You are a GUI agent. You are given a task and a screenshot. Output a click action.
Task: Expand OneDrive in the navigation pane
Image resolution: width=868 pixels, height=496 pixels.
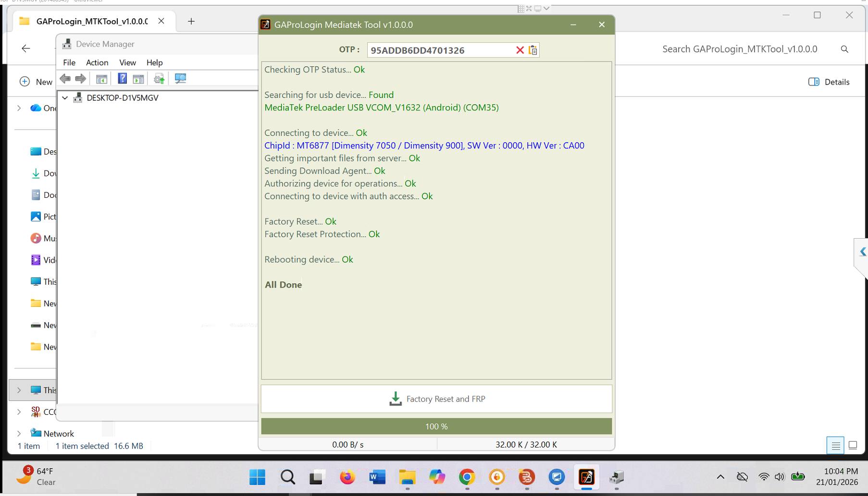tap(19, 109)
